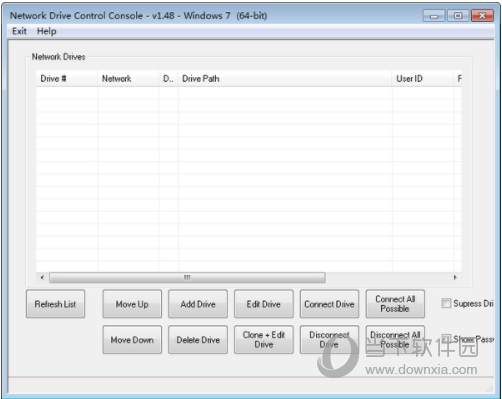The width and height of the screenshot is (502, 399).
Task: Click the Disconnect Drive button
Action: [329, 340]
